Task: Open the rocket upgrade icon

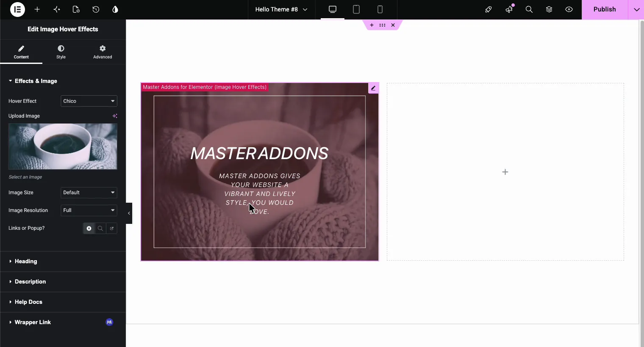Action: click(489, 9)
